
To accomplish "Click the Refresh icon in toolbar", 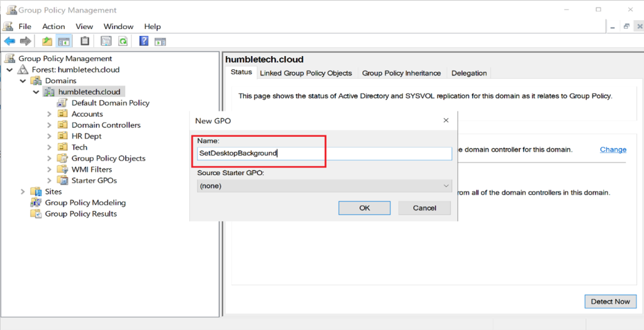I will point(123,42).
